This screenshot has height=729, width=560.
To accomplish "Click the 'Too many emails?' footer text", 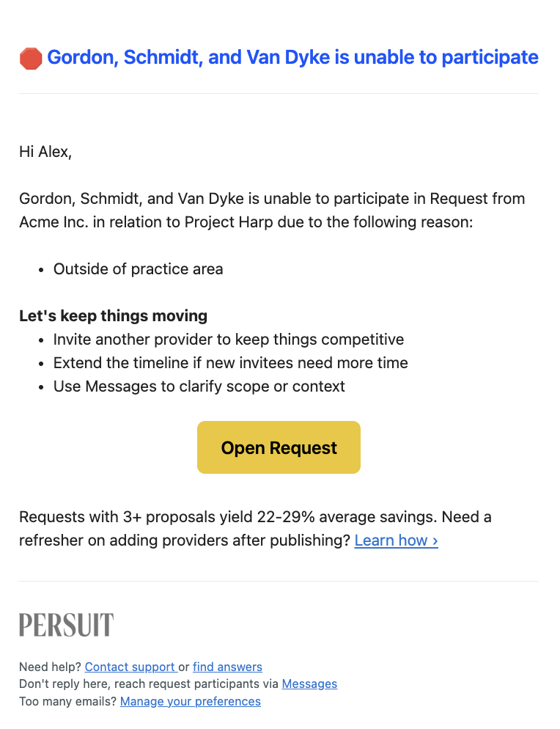I will 68,701.
